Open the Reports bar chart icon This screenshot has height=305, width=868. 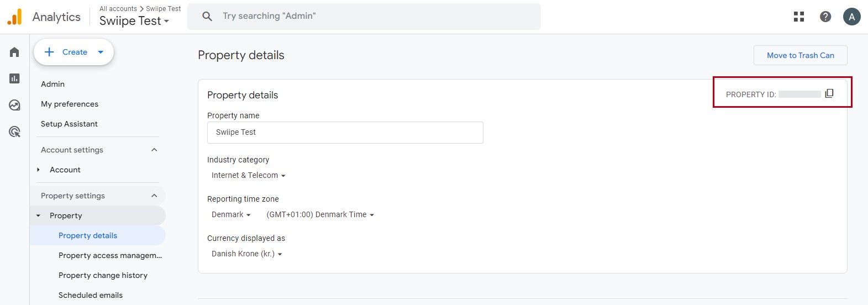[x=14, y=78]
